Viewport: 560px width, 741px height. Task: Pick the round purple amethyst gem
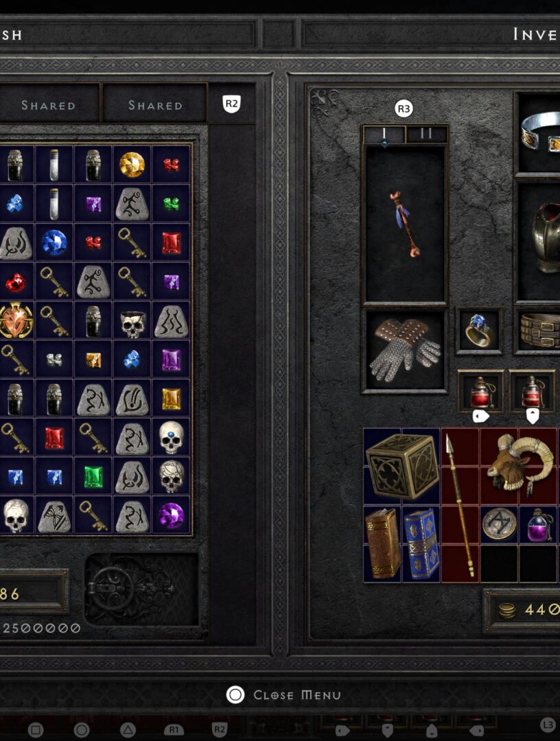[x=171, y=515]
